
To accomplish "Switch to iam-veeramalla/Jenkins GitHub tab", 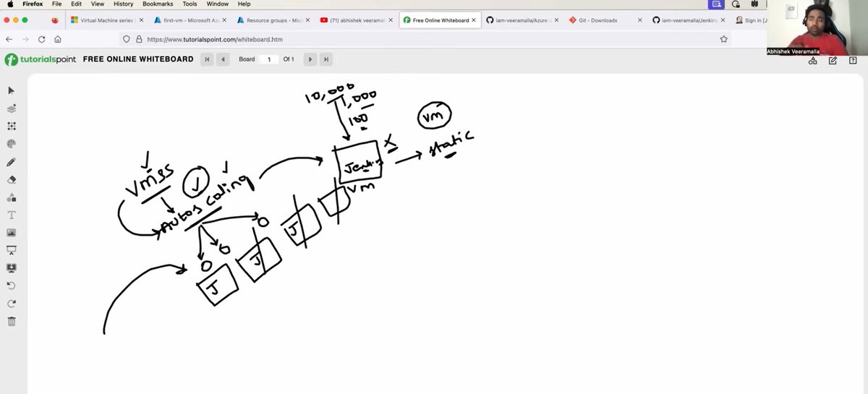I will (688, 20).
